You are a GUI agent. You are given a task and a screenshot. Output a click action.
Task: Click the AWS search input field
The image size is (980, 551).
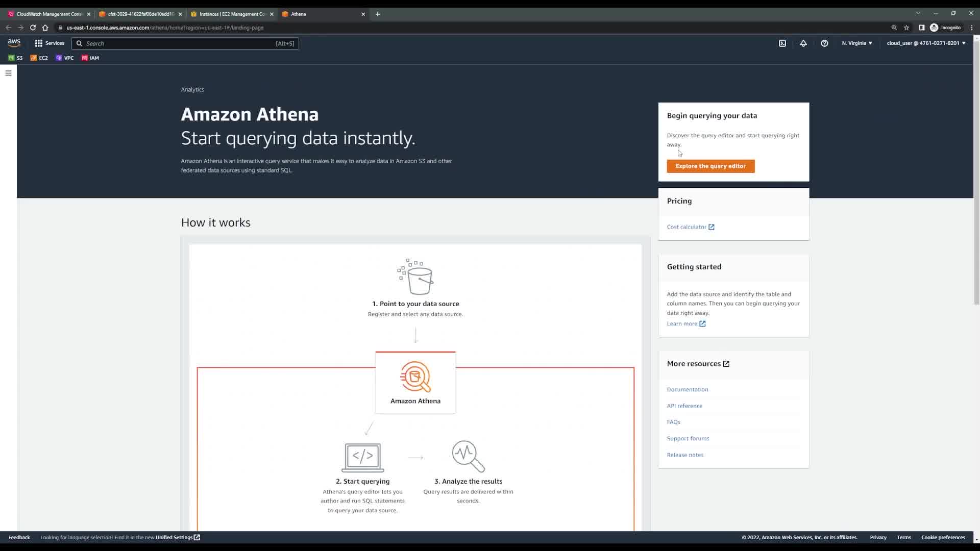[x=179, y=44]
